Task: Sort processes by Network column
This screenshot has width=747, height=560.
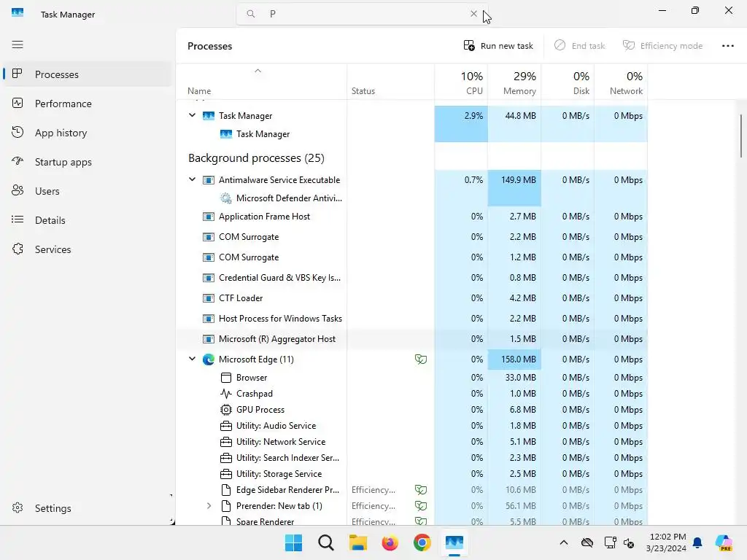Action: point(622,82)
